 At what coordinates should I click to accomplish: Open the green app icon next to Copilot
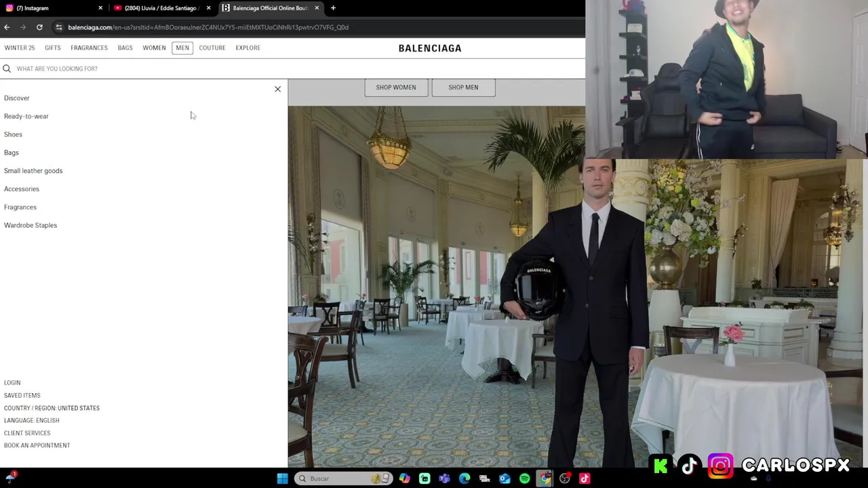tap(425, 479)
